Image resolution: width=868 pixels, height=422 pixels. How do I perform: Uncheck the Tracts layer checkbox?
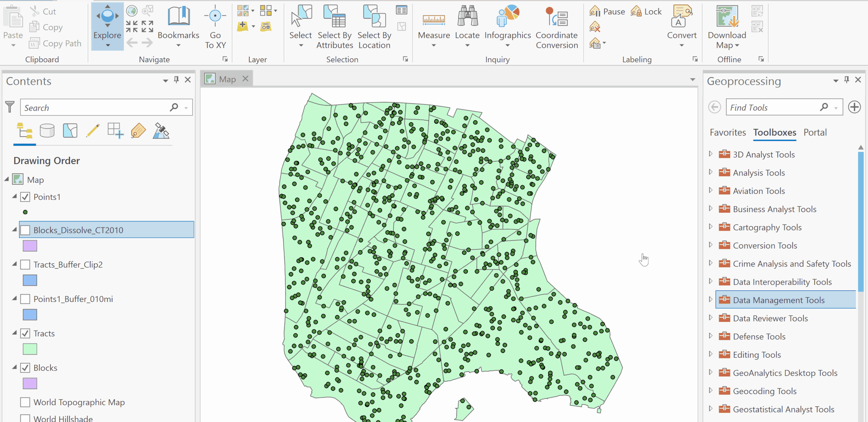(x=25, y=333)
